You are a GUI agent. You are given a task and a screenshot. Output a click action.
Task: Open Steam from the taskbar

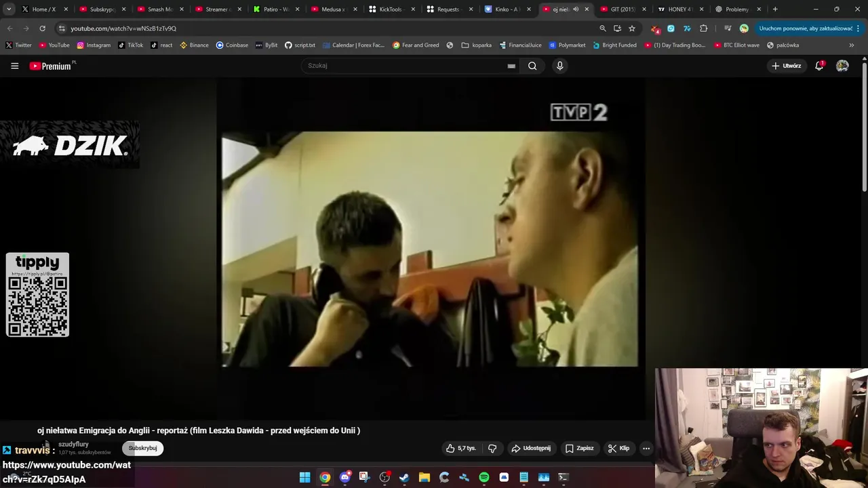pos(404,477)
